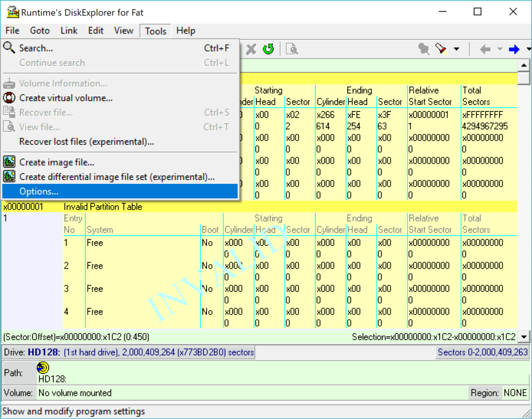This screenshot has height=419, width=532.
Task: Select Create differential image file set entry
Action: pos(117,177)
